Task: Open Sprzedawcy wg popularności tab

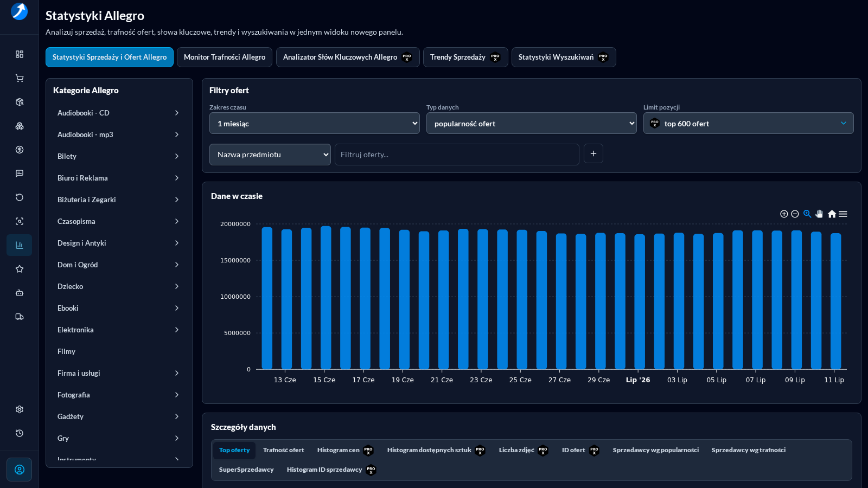Action: point(656,450)
